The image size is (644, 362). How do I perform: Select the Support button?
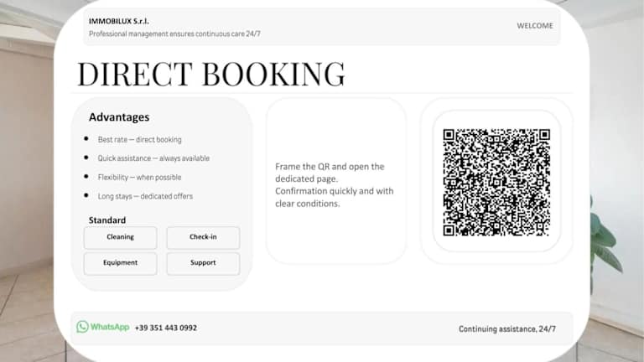click(203, 262)
